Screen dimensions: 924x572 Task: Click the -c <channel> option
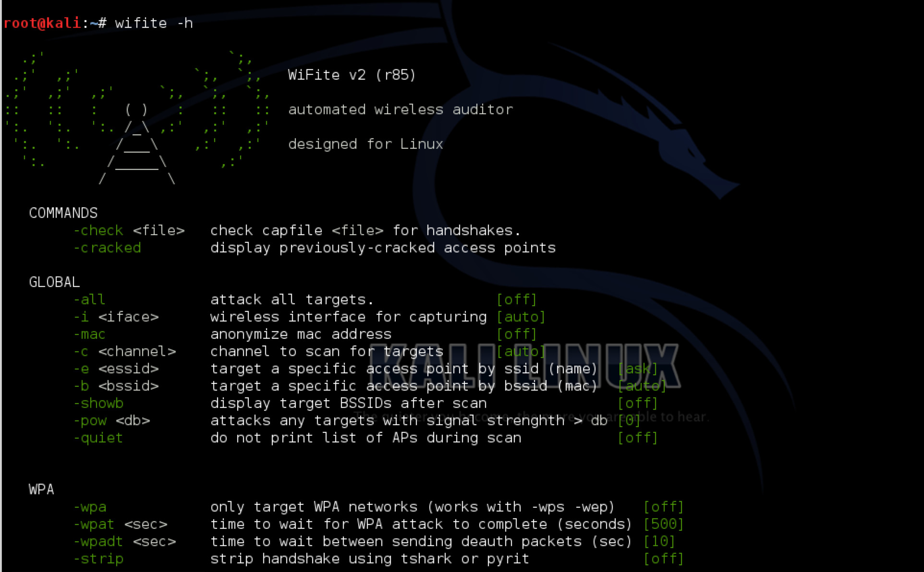pos(125,351)
